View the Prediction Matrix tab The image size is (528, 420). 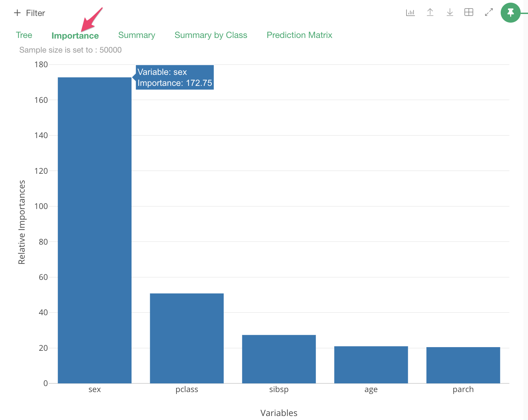(299, 35)
